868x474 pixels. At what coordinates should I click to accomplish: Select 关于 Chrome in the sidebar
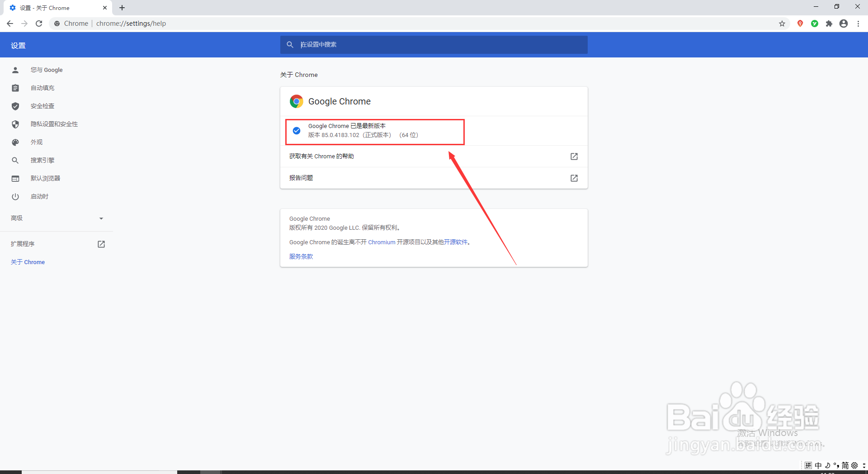click(x=28, y=262)
